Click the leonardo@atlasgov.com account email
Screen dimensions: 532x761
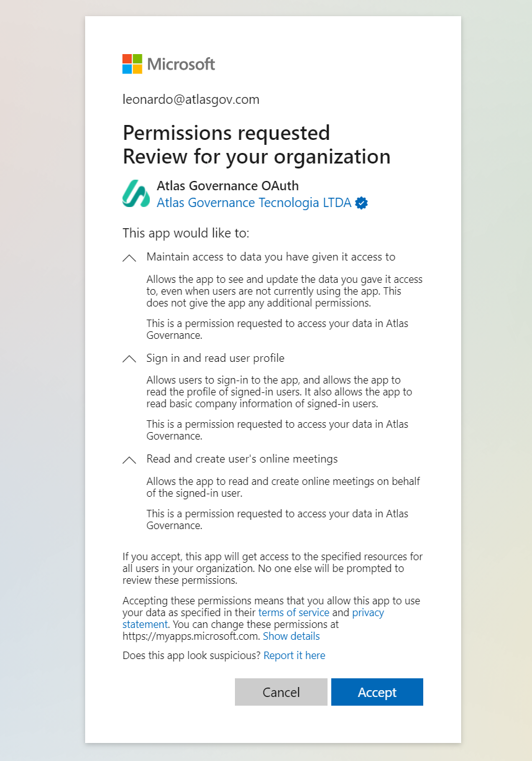[x=191, y=99]
